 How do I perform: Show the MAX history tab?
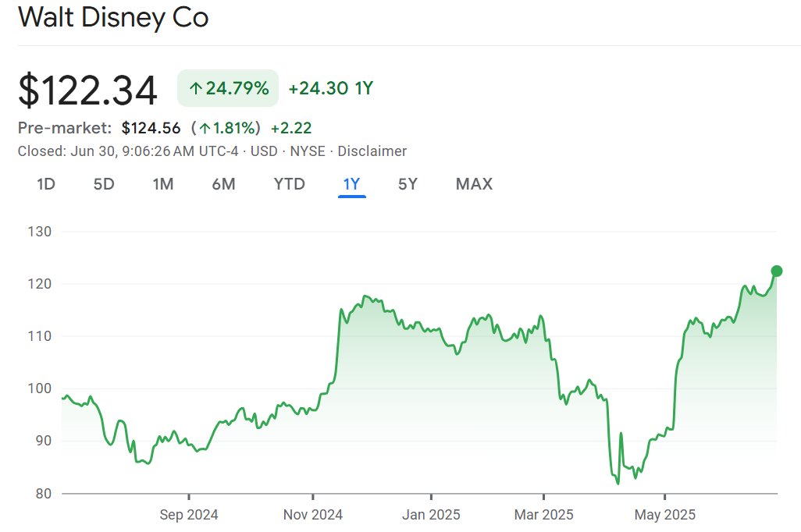[474, 184]
